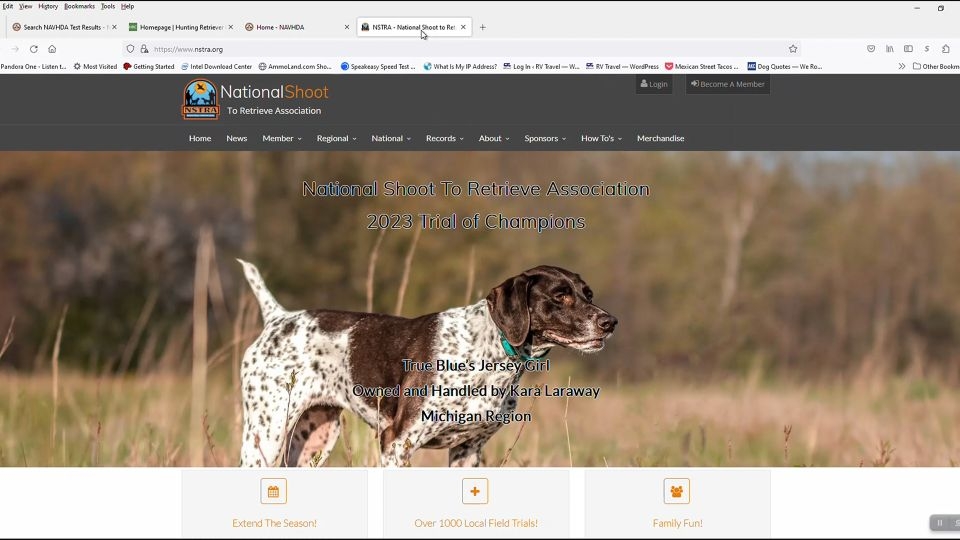Close the NSTRA tab
Viewport: 960px width, 540px height.
463,27
